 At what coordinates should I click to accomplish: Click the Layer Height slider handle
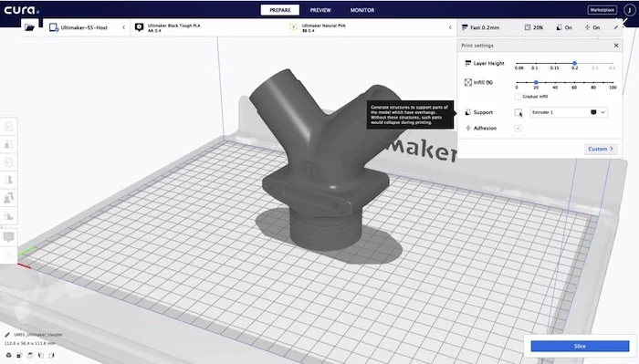click(574, 63)
